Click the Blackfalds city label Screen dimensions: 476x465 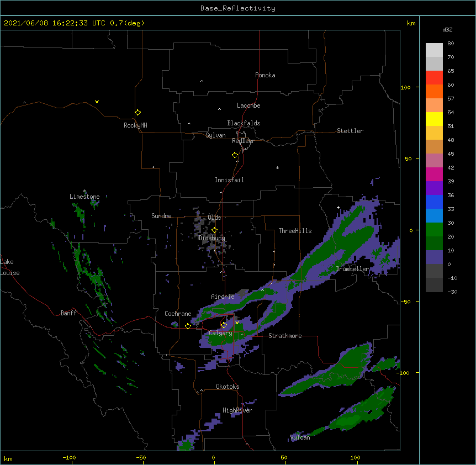(x=244, y=123)
